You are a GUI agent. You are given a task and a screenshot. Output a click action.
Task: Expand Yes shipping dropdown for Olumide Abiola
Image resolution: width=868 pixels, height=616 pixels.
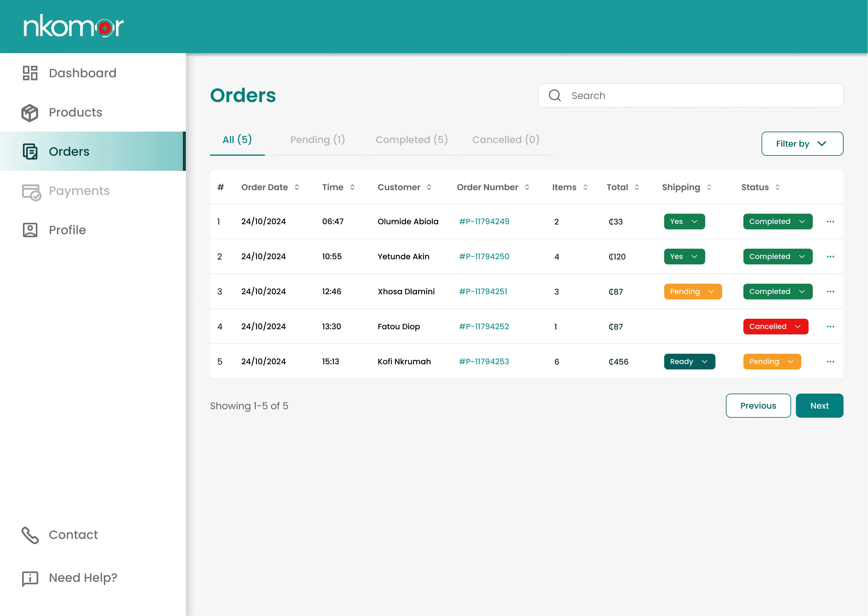coord(685,222)
